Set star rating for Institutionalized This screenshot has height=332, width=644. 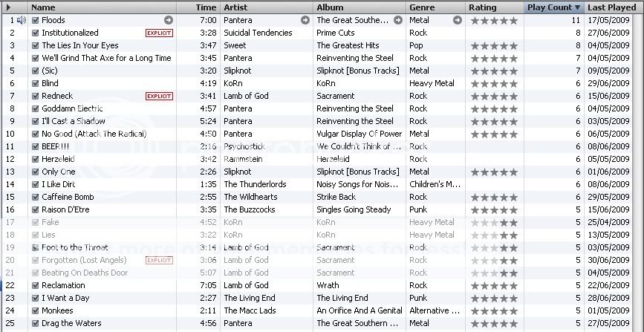pos(495,33)
